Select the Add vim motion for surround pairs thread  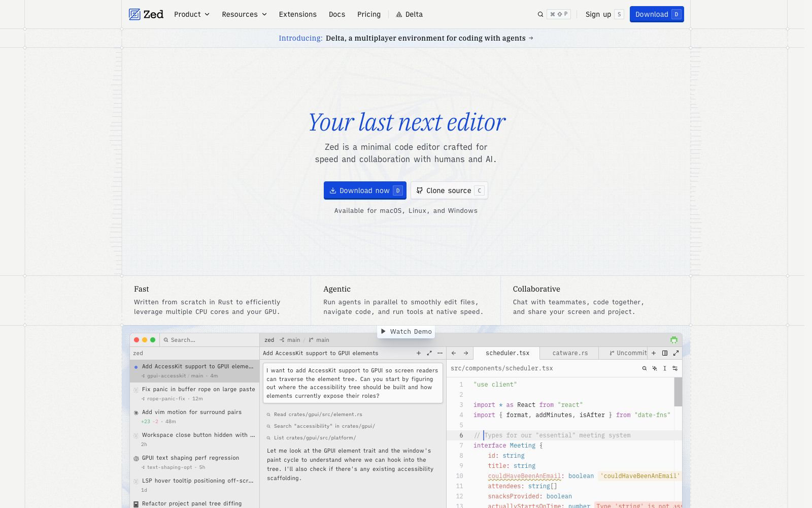click(x=195, y=417)
